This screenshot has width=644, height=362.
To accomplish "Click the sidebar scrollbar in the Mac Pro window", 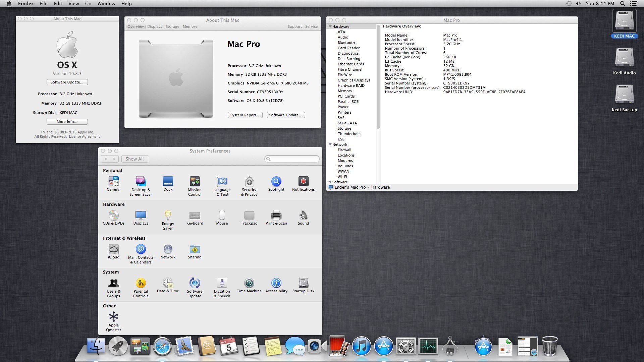I will pyautogui.click(x=378, y=77).
